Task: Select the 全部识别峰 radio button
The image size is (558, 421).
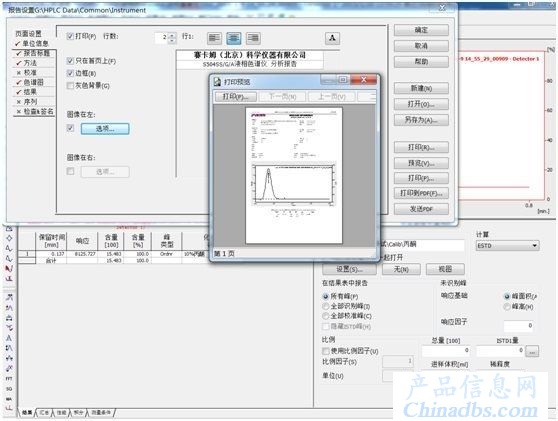Action: coord(326,306)
